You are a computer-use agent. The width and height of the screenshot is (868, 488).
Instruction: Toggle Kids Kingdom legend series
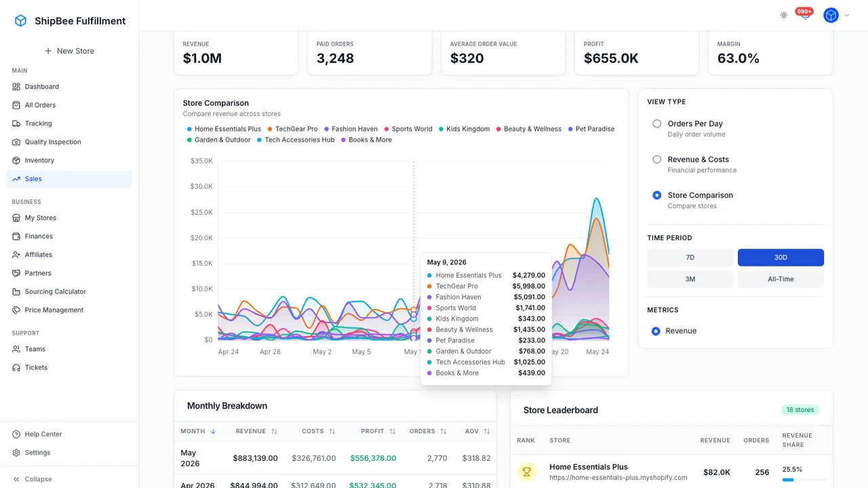coord(464,129)
